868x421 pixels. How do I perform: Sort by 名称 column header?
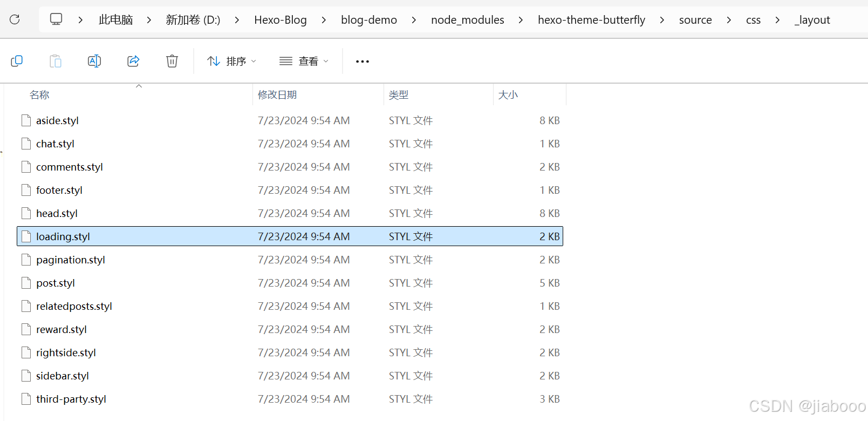(x=39, y=95)
